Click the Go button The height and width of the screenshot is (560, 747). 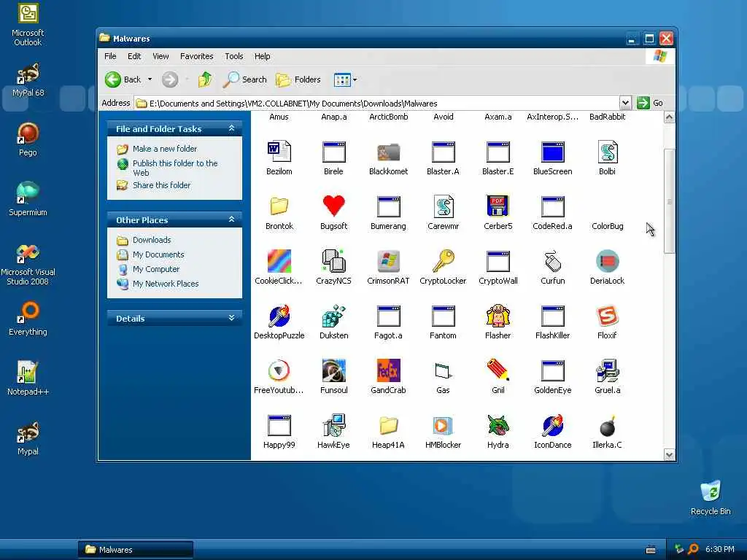click(x=650, y=103)
